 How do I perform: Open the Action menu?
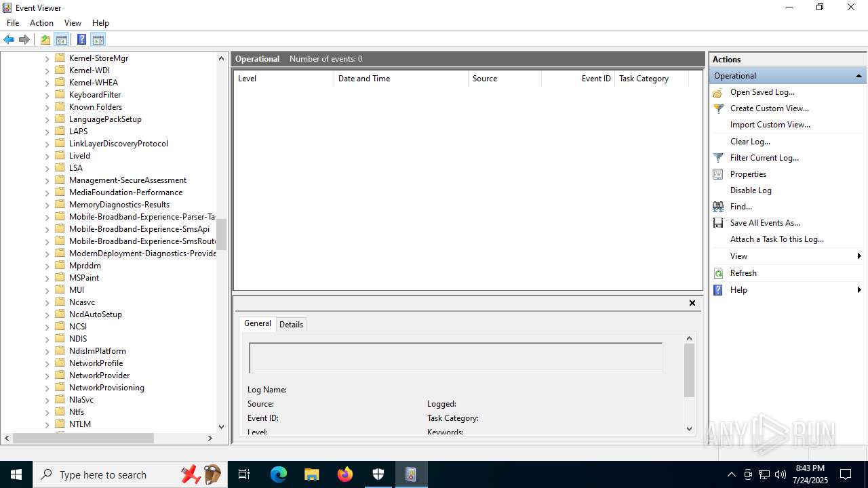41,23
